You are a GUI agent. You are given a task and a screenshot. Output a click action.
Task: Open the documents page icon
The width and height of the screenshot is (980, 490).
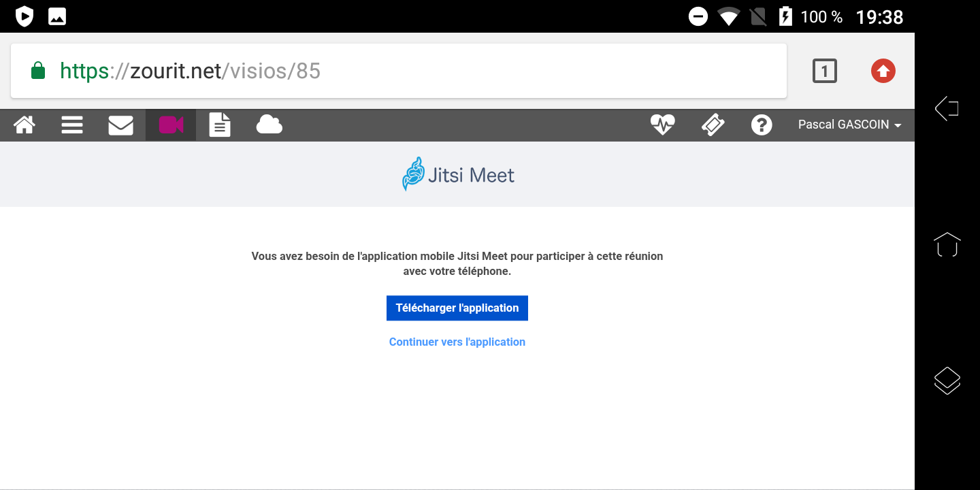[220, 125]
